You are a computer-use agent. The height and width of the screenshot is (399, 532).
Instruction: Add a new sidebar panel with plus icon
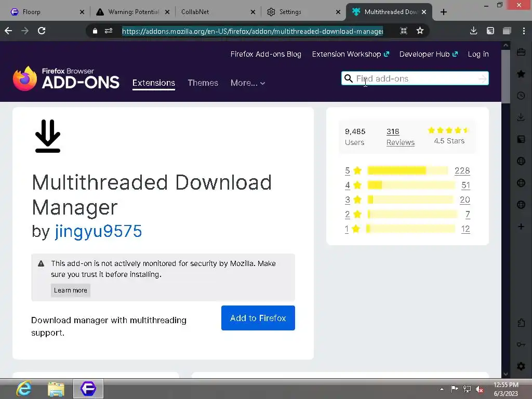(x=521, y=227)
